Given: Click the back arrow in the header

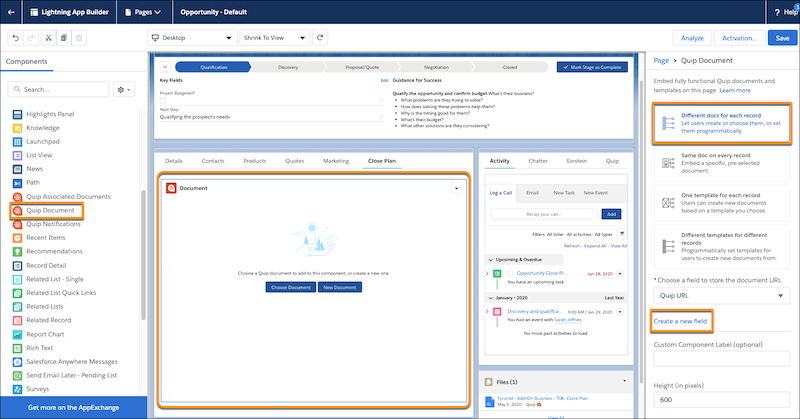Looking at the screenshot, I should (11, 12).
